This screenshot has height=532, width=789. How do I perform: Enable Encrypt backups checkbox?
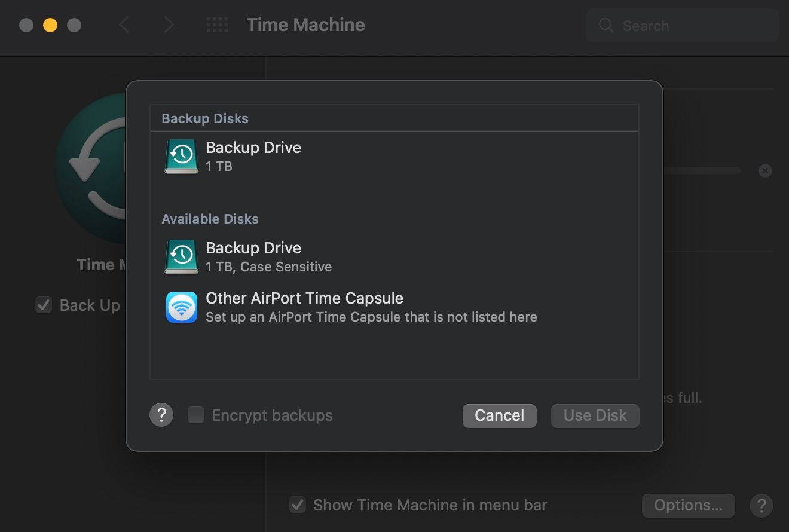click(x=196, y=415)
